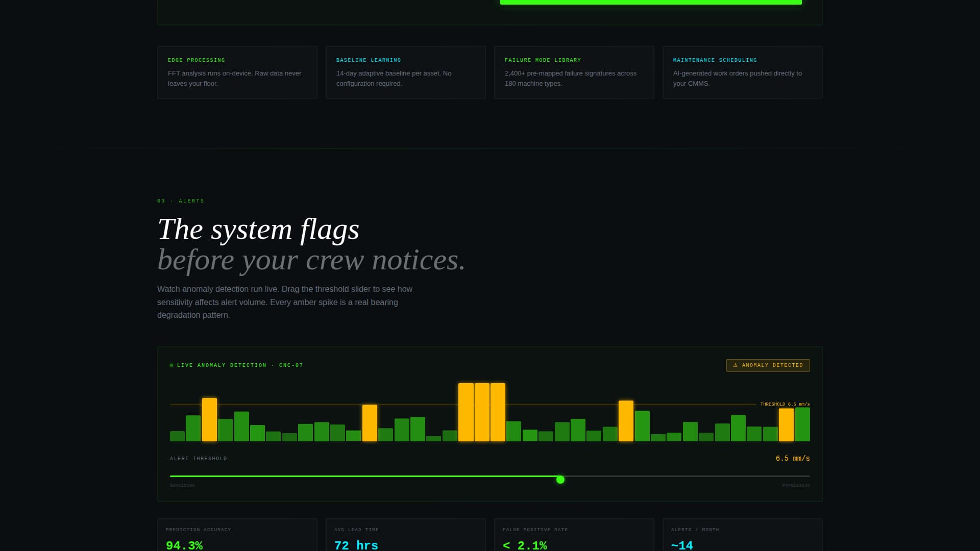
Task: Click the text 'FFT analysis runs on-device'
Action: (x=210, y=73)
